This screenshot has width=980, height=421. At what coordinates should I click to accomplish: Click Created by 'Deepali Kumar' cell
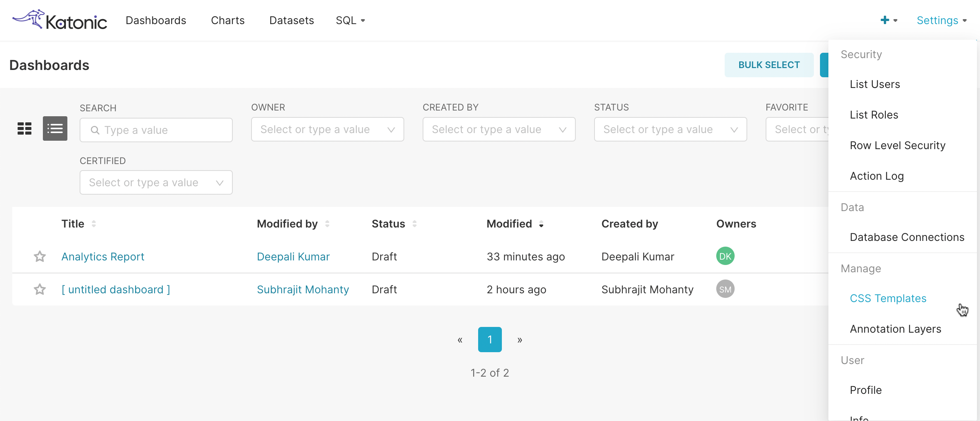[x=638, y=257]
